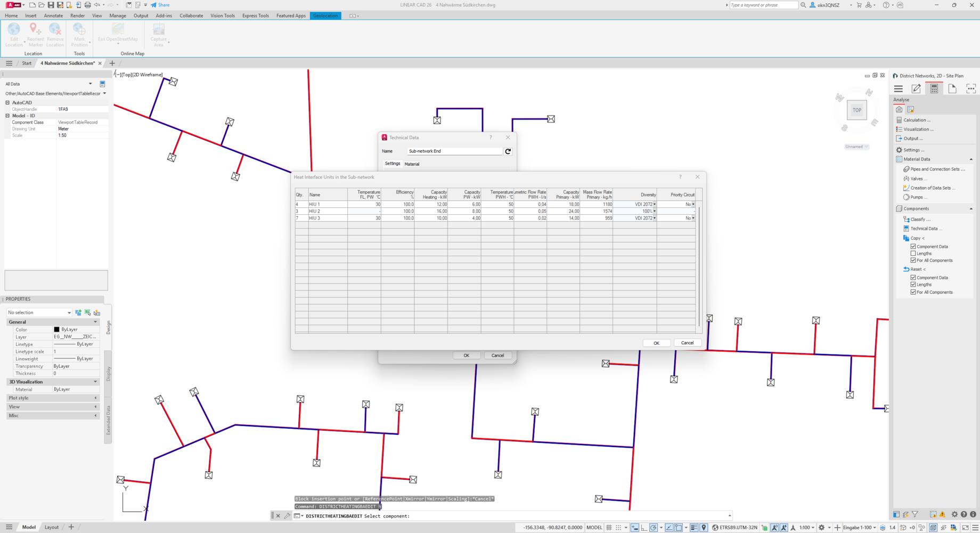This screenshot has height=533, width=980.
Task: Uncheck For All Components under Reset
Action: tap(913, 292)
